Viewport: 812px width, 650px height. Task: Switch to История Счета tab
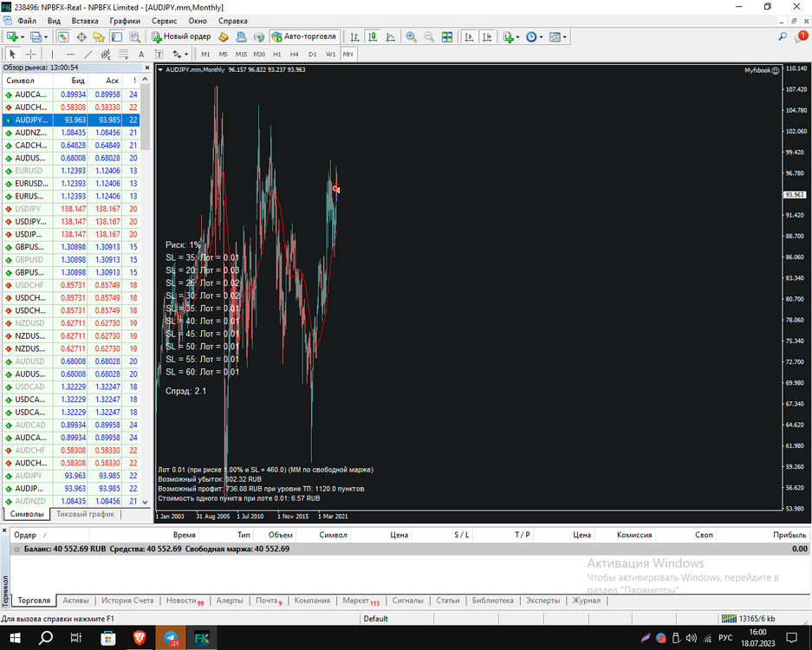(x=127, y=601)
